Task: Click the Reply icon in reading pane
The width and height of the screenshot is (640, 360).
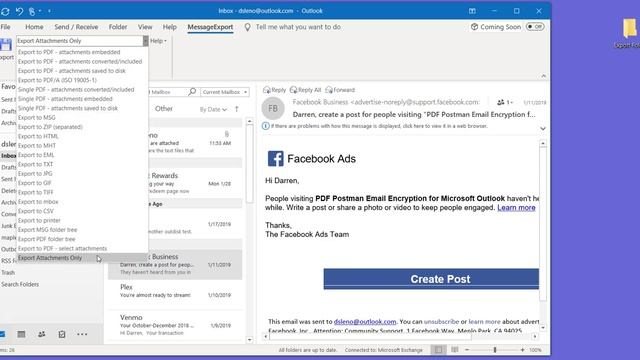Action: pos(267,90)
